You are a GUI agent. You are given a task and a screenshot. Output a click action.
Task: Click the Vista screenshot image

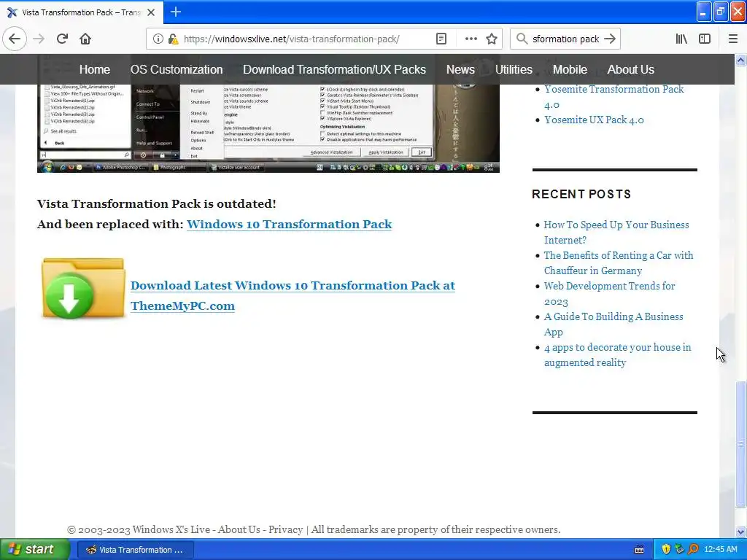click(268, 128)
